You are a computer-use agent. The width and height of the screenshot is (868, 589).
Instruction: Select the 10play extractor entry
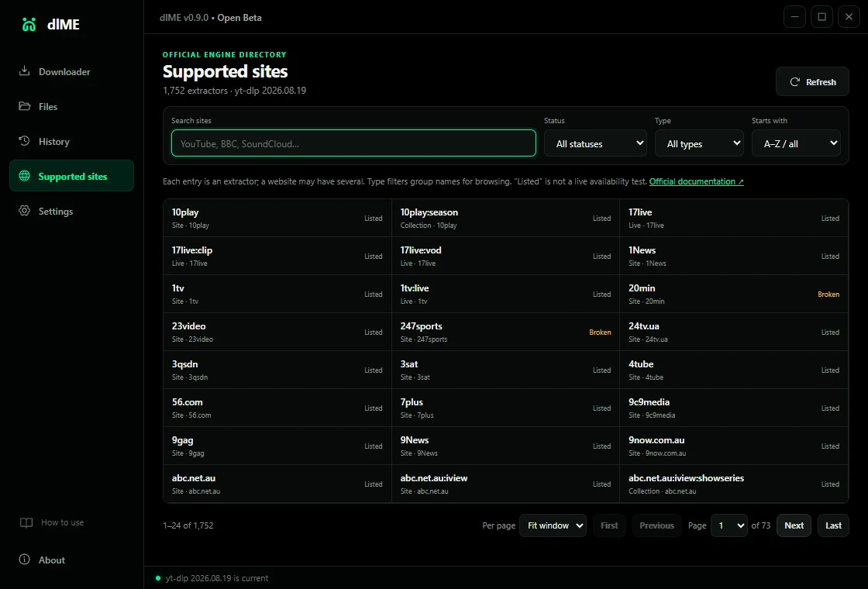click(277, 218)
